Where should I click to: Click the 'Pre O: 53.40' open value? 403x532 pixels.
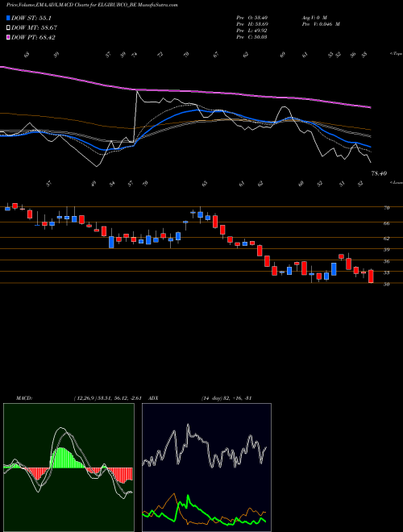point(252,18)
